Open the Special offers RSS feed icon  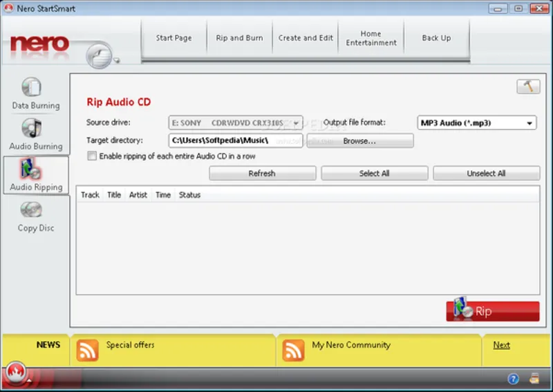click(x=87, y=350)
